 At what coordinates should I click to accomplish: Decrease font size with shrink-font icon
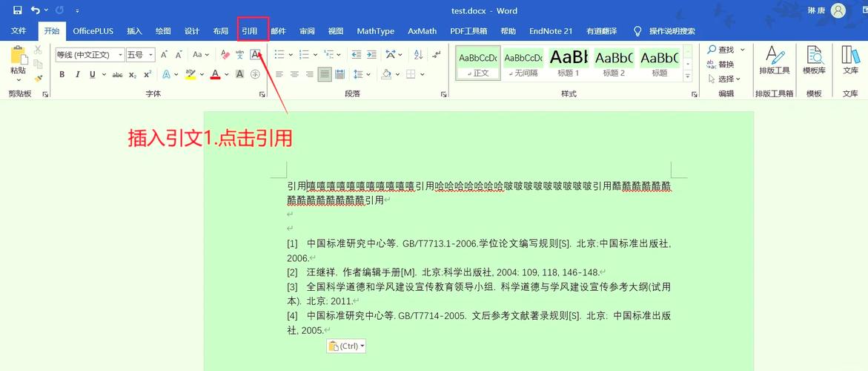(178, 55)
